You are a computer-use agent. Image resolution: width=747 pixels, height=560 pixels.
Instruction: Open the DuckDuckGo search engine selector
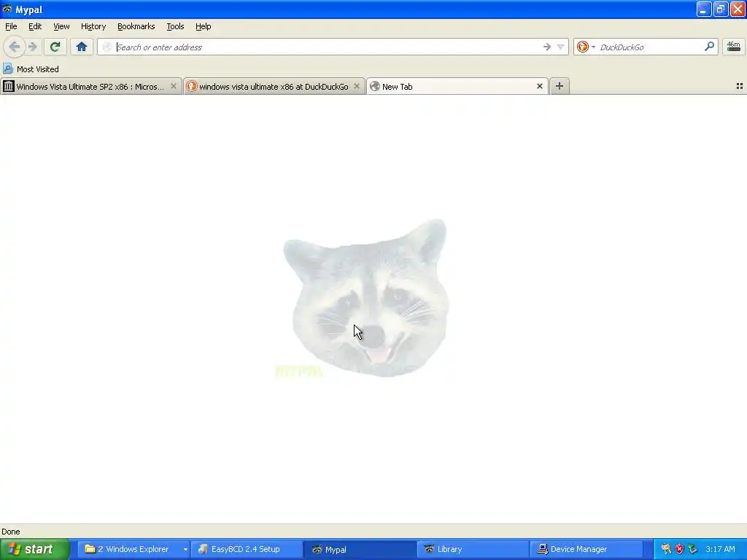tap(586, 47)
